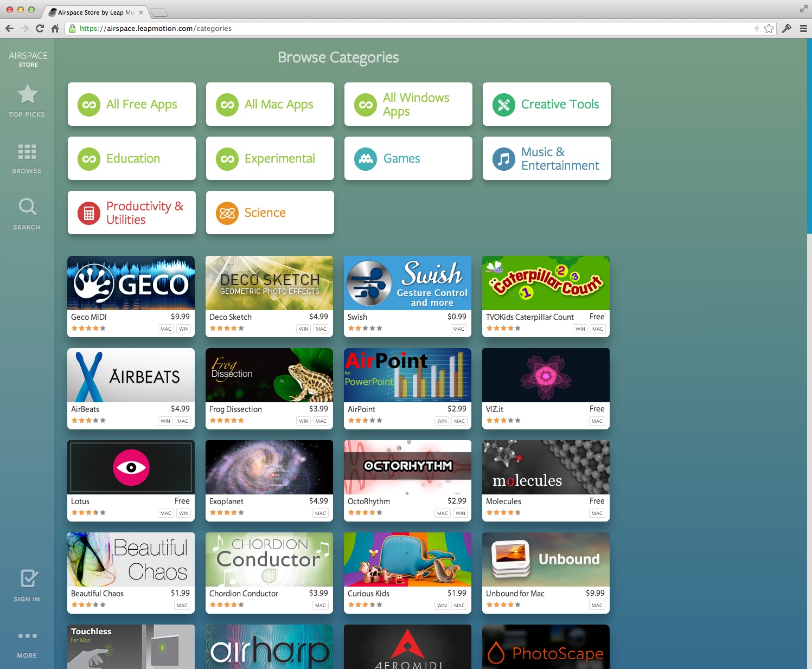Screen dimensions: 812x669
Task: Browse the Education category
Action: pos(132,158)
